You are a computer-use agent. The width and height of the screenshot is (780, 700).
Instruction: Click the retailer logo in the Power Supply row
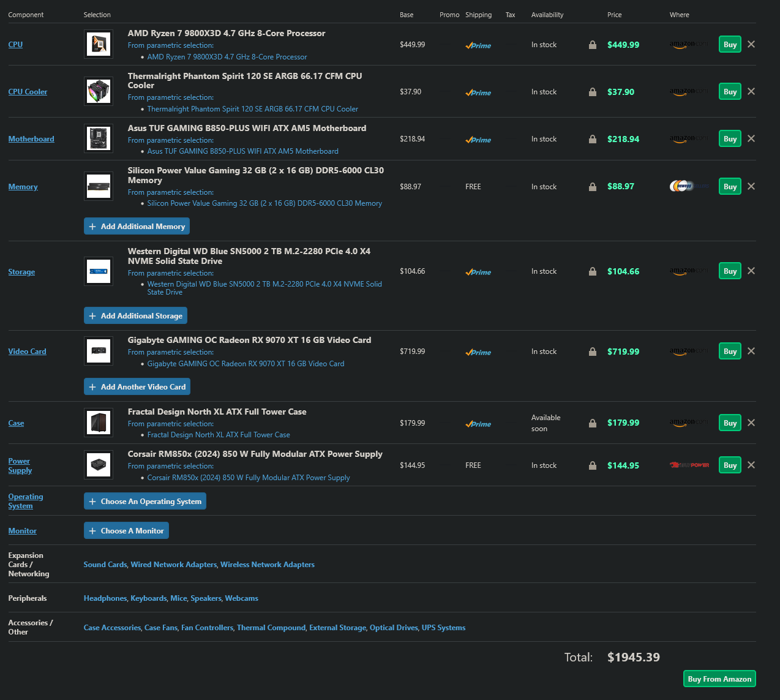point(689,465)
